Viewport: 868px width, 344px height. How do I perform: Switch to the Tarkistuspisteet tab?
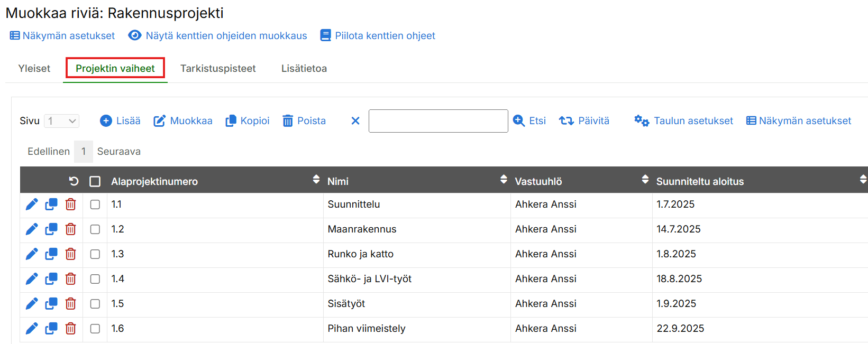(x=218, y=69)
